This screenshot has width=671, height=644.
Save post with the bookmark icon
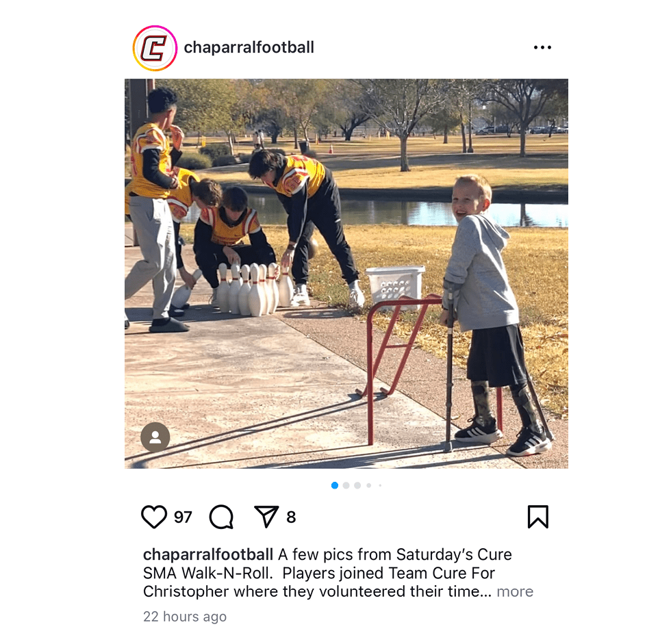pyautogui.click(x=538, y=517)
